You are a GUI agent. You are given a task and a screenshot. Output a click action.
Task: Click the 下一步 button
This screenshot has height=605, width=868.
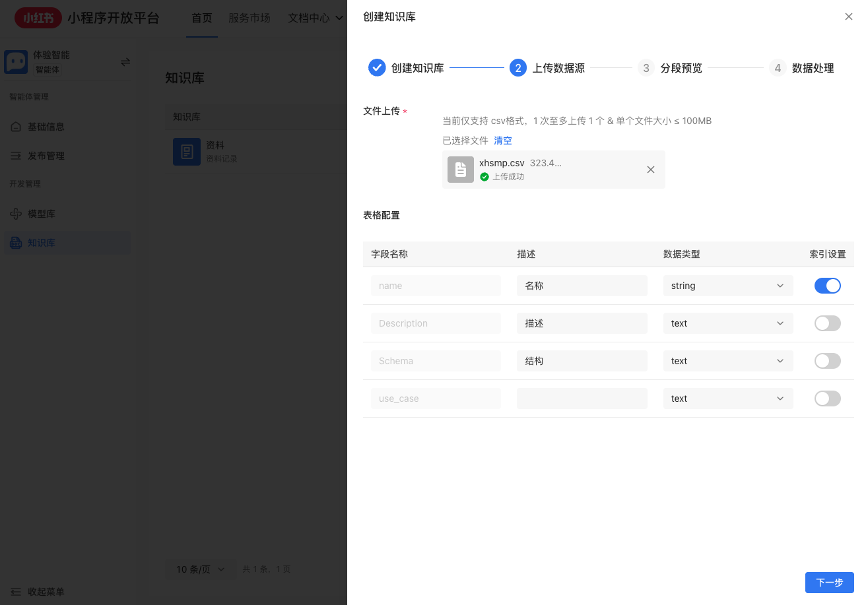point(829,583)
